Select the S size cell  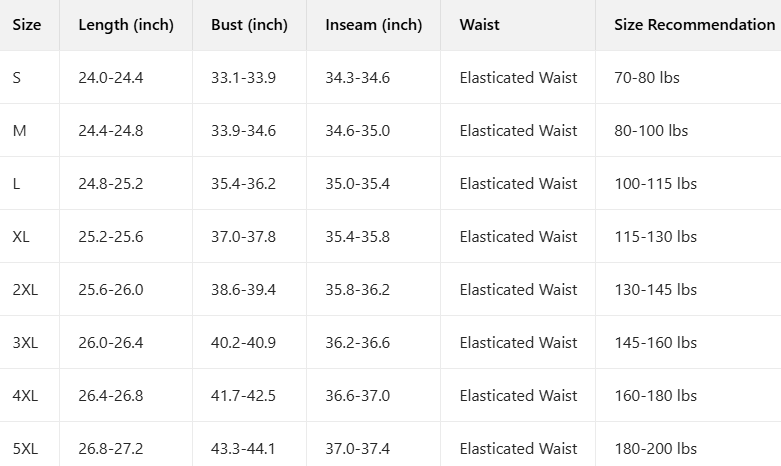pyautogui.click(x=16, y=78)
